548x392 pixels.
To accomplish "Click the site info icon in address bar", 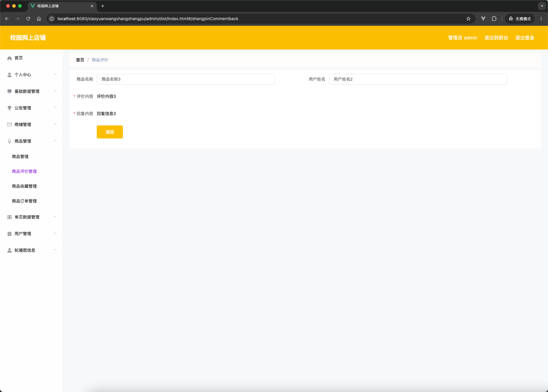I will (x=52, y=19).
